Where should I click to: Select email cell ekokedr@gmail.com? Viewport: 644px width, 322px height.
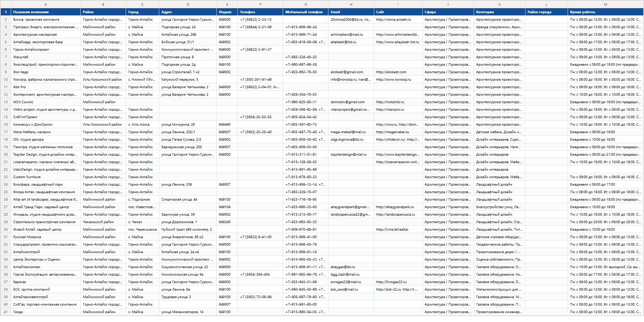351,72
